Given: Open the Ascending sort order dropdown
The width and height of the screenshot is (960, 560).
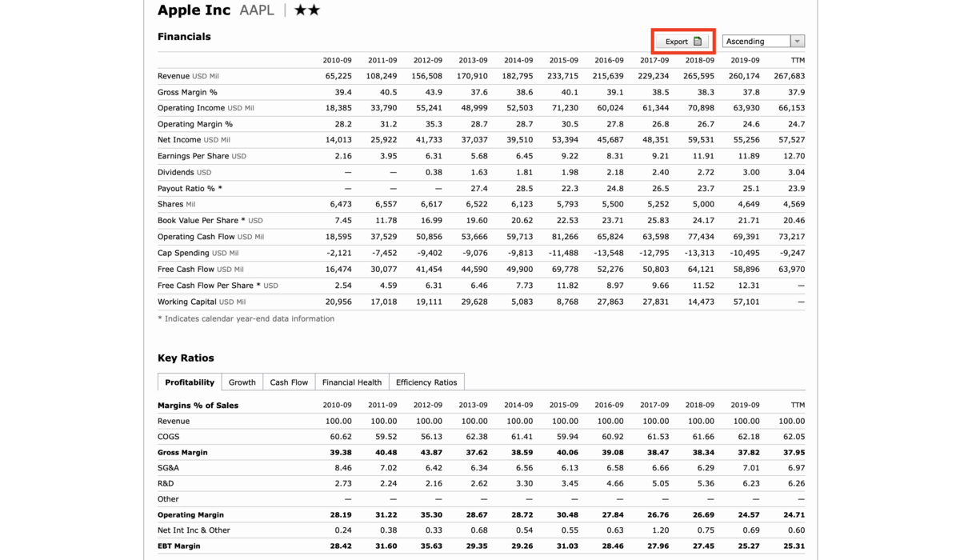Looking at the screenshot, I should click(763, 41).
